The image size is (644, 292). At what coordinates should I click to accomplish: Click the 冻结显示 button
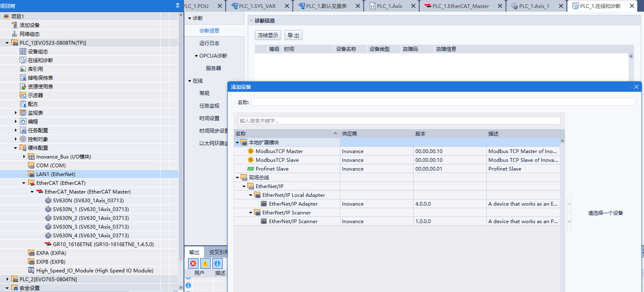268,35
